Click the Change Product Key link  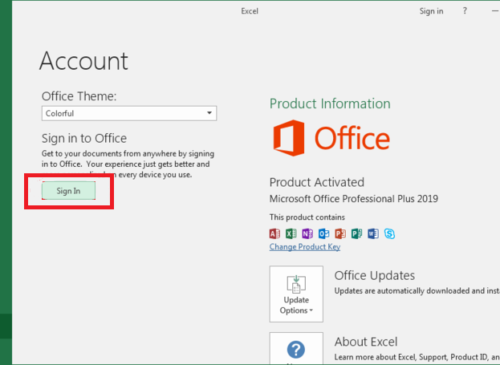point(305,247)
